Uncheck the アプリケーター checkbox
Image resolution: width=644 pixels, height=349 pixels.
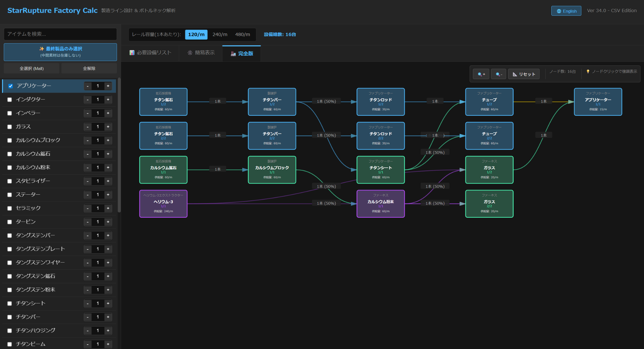tap(10, 86)
